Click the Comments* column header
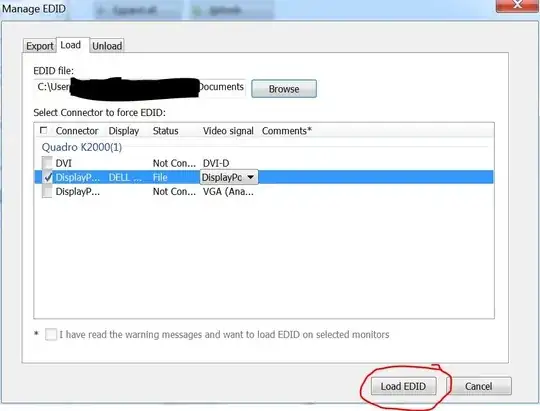Screen dimensions: 540x411 pos(287,131)
